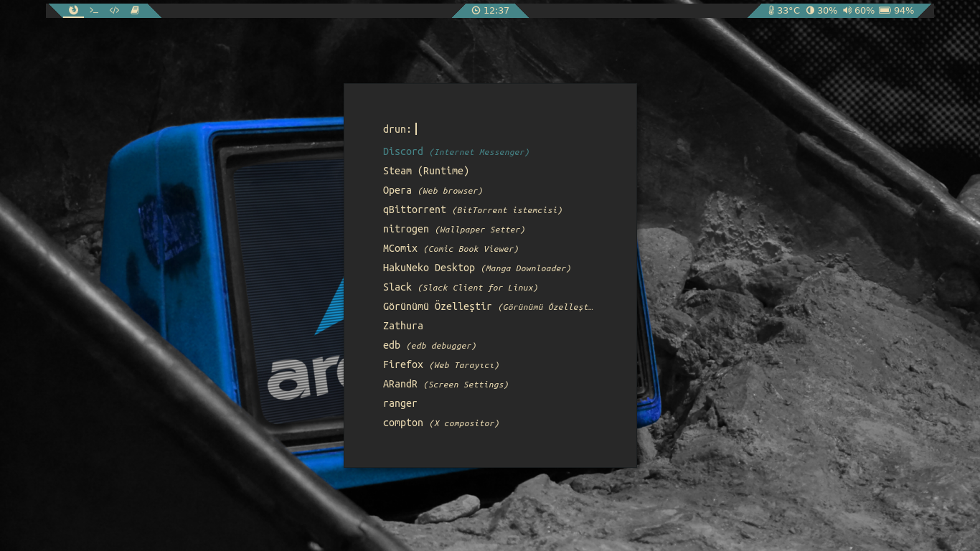This screenshot has width=980, height=551.
Task: Click the battery icon
Action: tap(885, 11)
